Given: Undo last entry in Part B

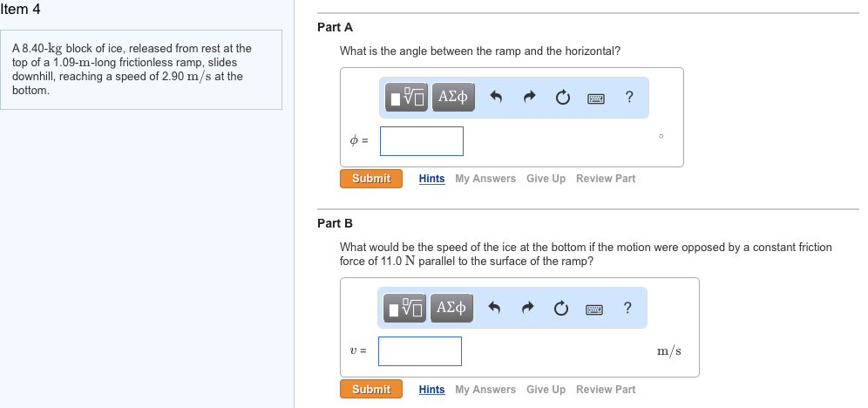Looking at the screenshot, I should coord(495,308).
